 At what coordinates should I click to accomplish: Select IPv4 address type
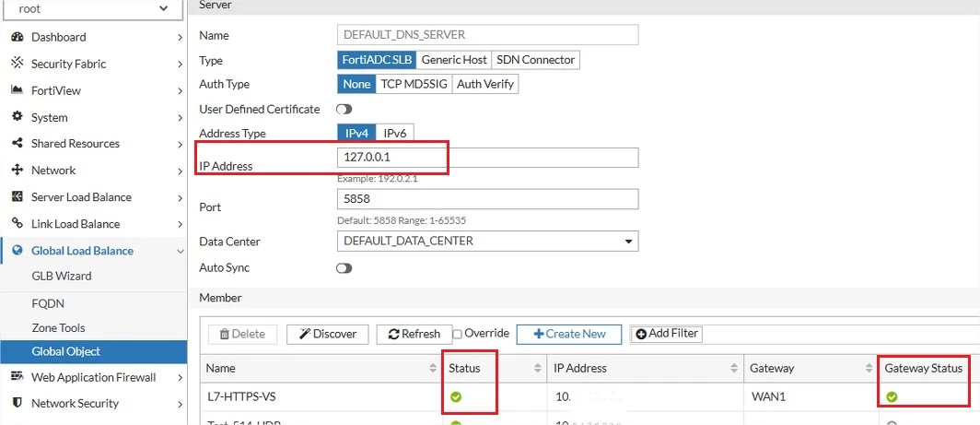(x=356, y=134)
